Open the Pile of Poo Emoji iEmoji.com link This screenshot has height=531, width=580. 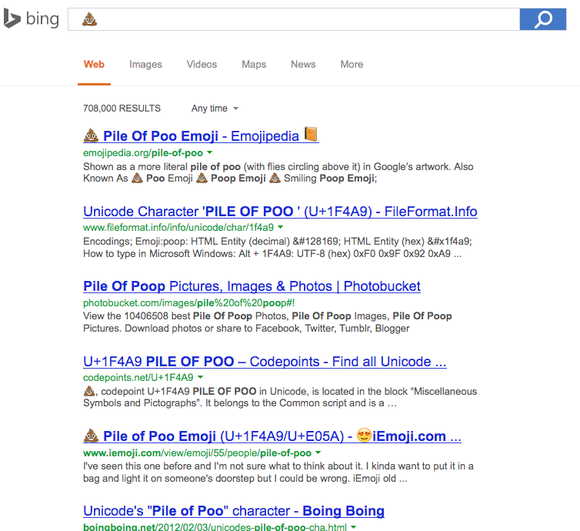coord(272,436)
